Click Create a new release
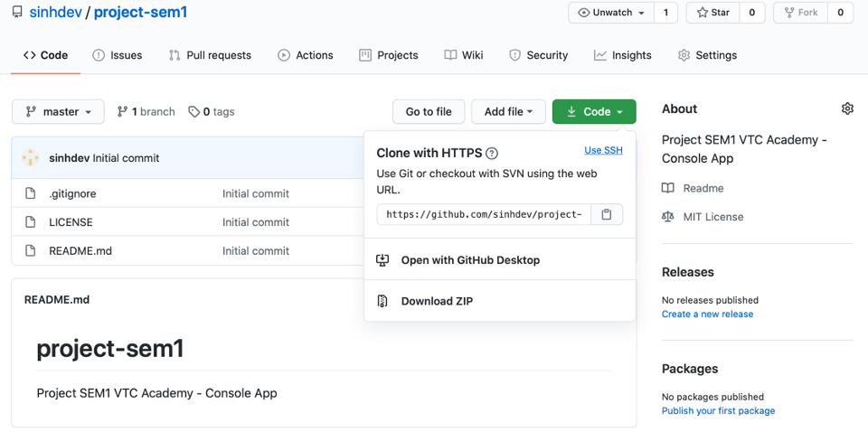This screenshot has height=432, width=868. click(x=707, y=315)
